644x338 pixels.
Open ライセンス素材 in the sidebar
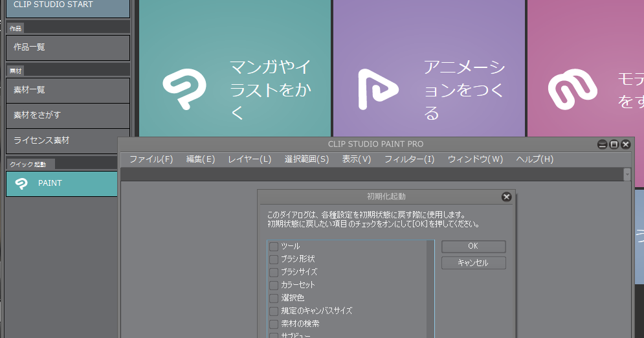(68, 141)
